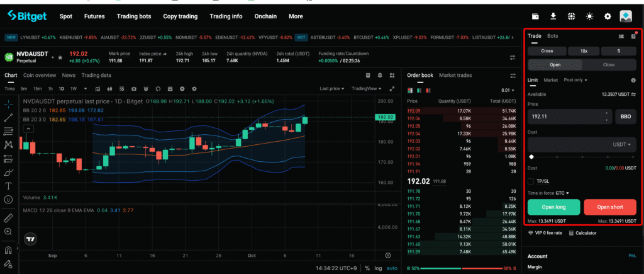Click the cost percentage slider handle

click(x=531, y=156)
